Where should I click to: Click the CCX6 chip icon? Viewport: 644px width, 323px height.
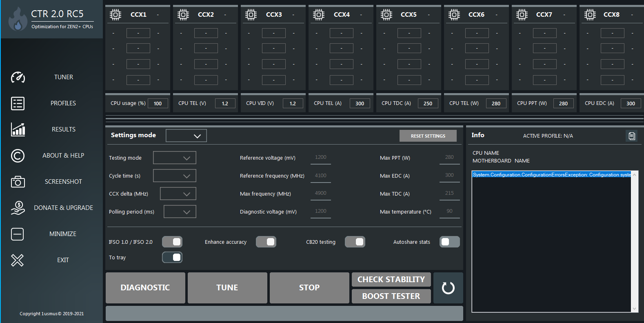pos(454,15)
